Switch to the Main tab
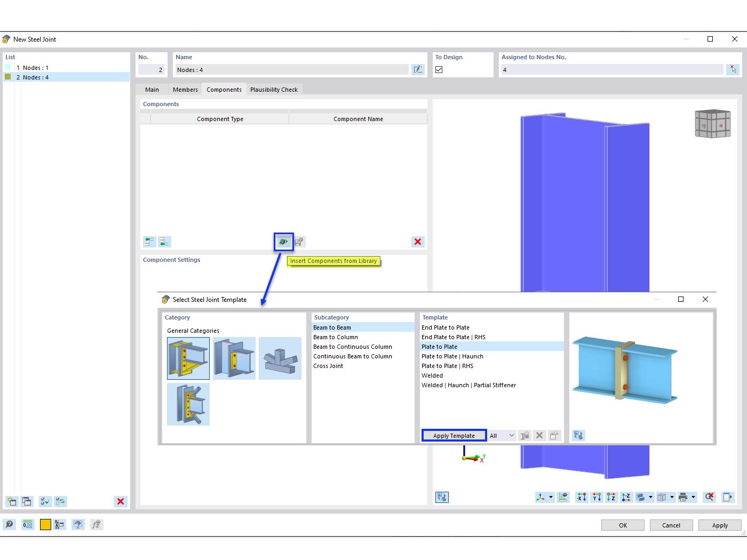Image resolution: width=747 pixels, height=560 pixels. click(152, 90)
